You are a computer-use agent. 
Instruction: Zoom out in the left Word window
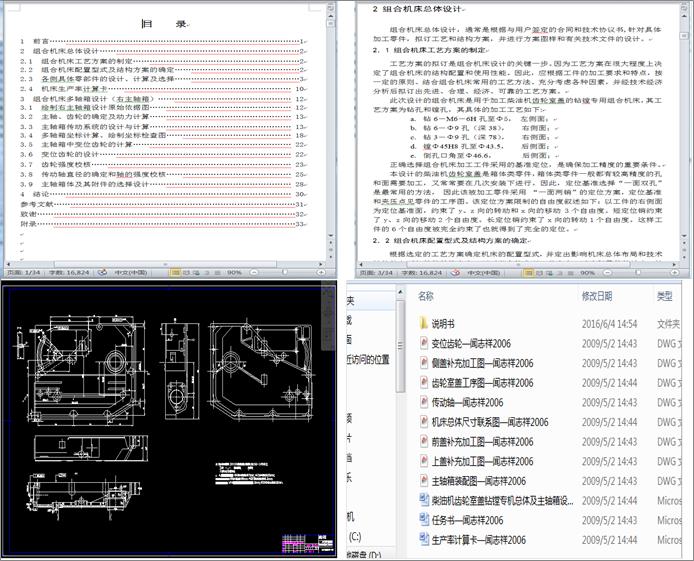tap(254, 273)
